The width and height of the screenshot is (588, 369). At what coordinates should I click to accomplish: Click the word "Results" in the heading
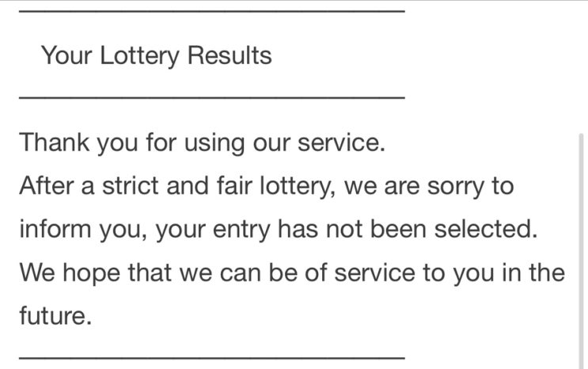pos(230,55)
